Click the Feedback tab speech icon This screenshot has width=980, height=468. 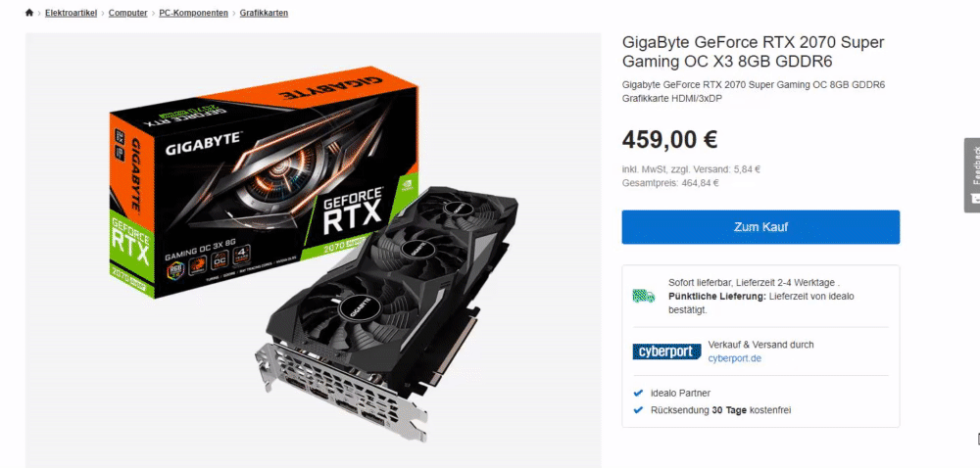pyautogui.click(x=976, y=198)
